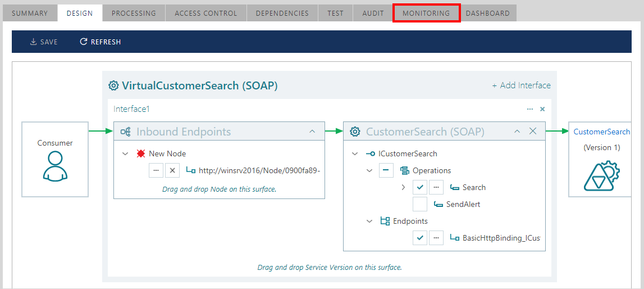Remove the New Node endpoint with X button

pyautogui.click(x=172, y=170)
